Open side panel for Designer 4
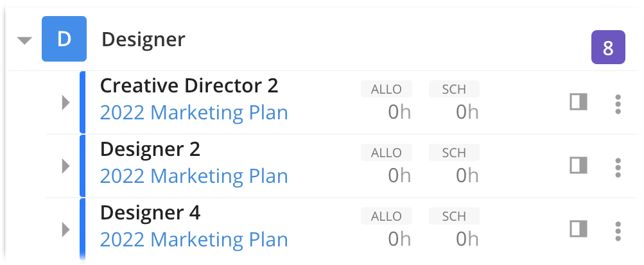The image size is (644, 265). tap(579, 229)
